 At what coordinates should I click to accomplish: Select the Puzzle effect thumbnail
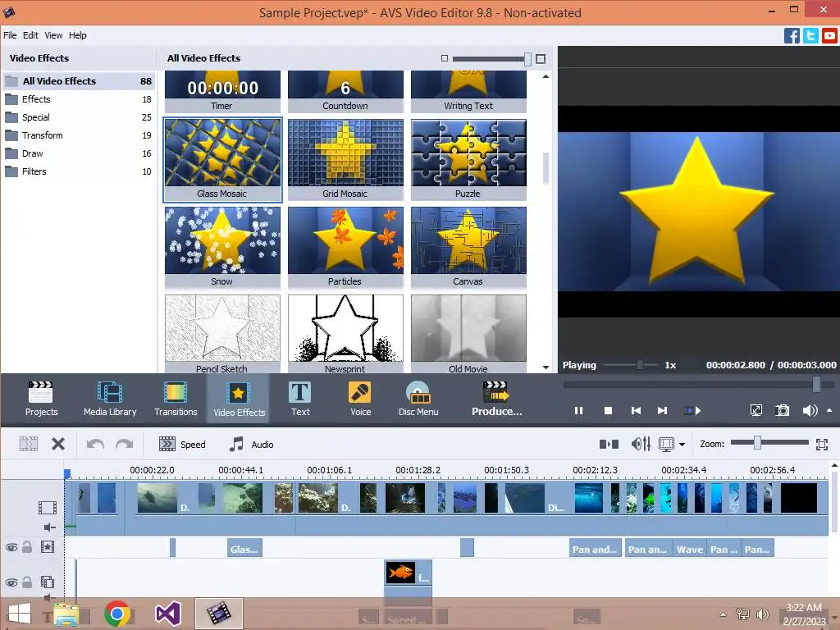[x=468, y=160]
